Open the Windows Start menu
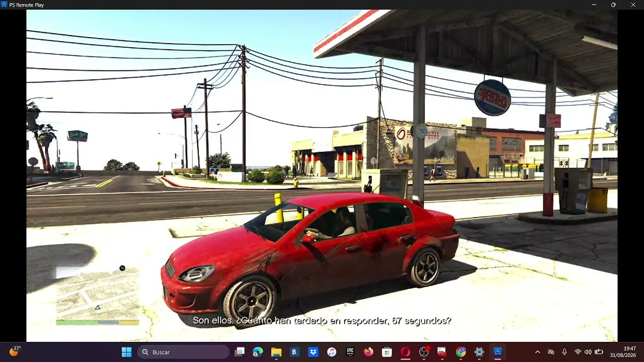The width and height of the screenshot is (644, 362). (126, 352)
